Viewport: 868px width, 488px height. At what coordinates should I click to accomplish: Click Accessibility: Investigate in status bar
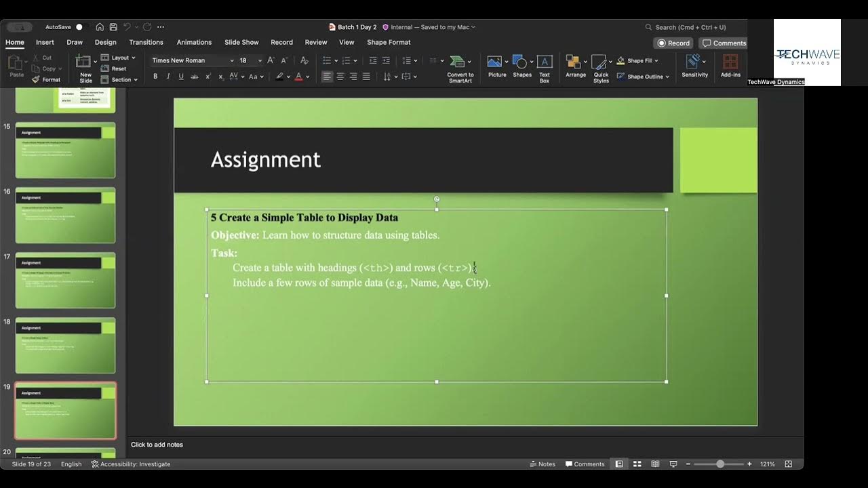pos(131,464)
